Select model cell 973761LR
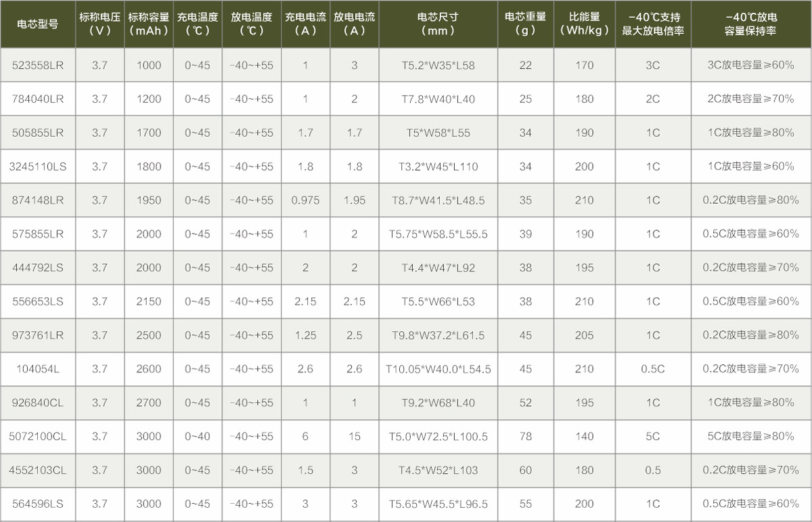Viewport: 812px width, 522px height. [x=38, y=335]
